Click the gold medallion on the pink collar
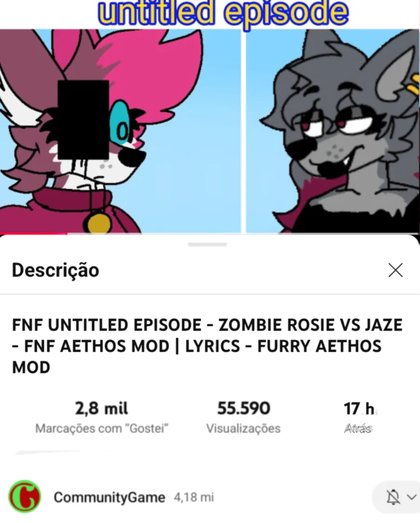This screenshot has height=523, width=420. coord(99,223)
